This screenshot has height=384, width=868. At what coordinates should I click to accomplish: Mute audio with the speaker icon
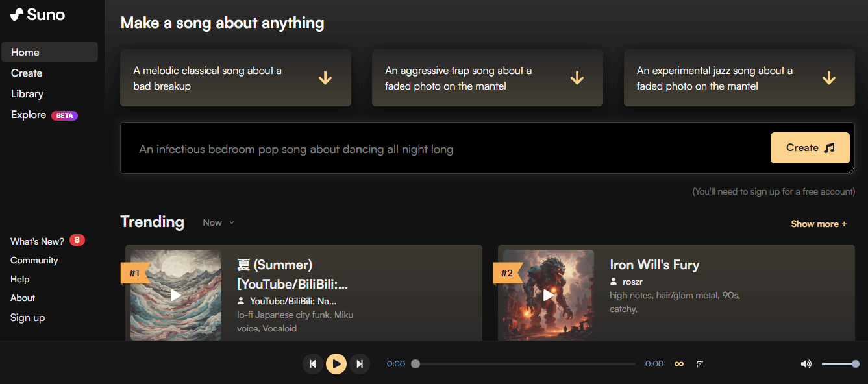pyautogui.click(x=806, y=364)
